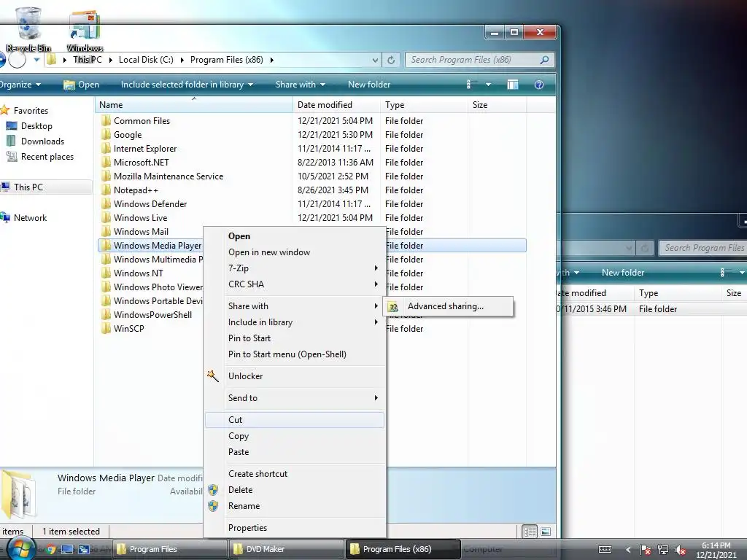747x560 pixels.
Task: Choose Open in new window
Action: pos(295,252)
